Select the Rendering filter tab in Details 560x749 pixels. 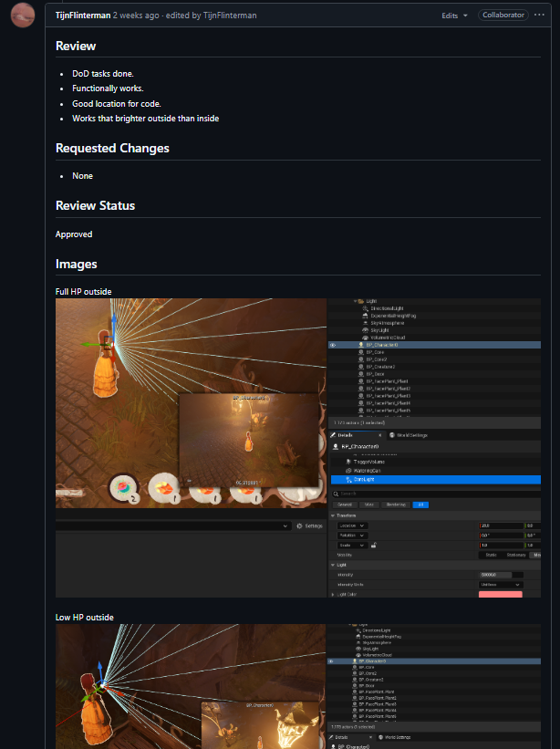click(396, 504)
